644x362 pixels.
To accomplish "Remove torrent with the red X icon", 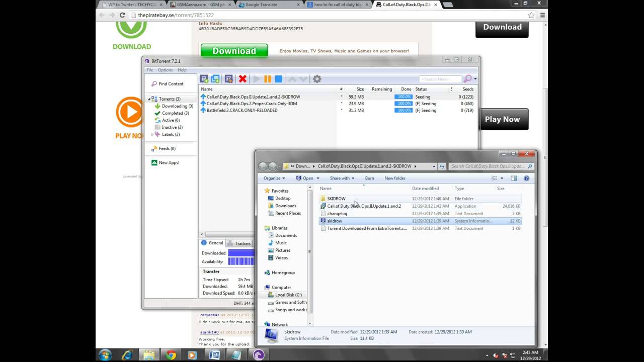I will [243, 79].
